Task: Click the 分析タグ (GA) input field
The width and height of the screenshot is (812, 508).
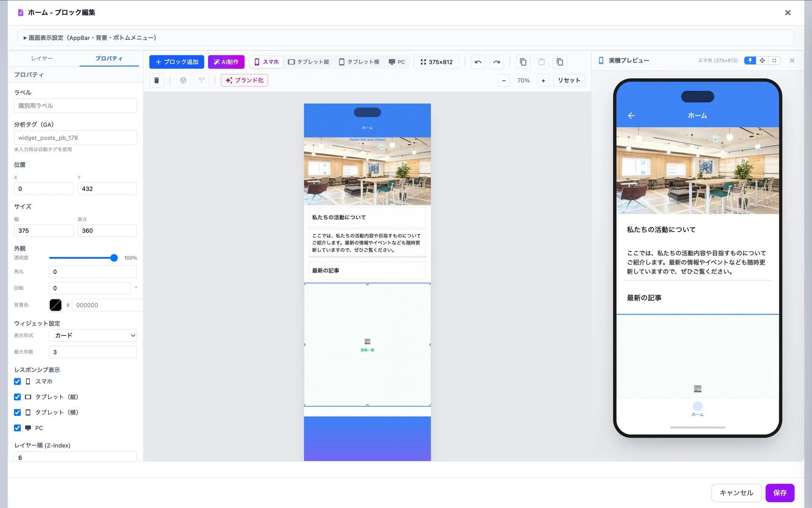Action: pos(75,138)
